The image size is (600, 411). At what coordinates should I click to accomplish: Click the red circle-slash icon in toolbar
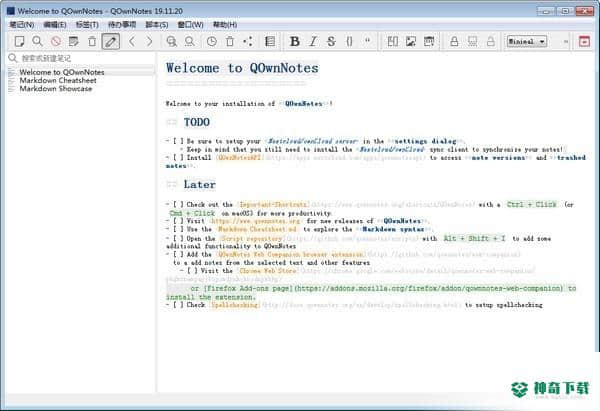(56, 41)
